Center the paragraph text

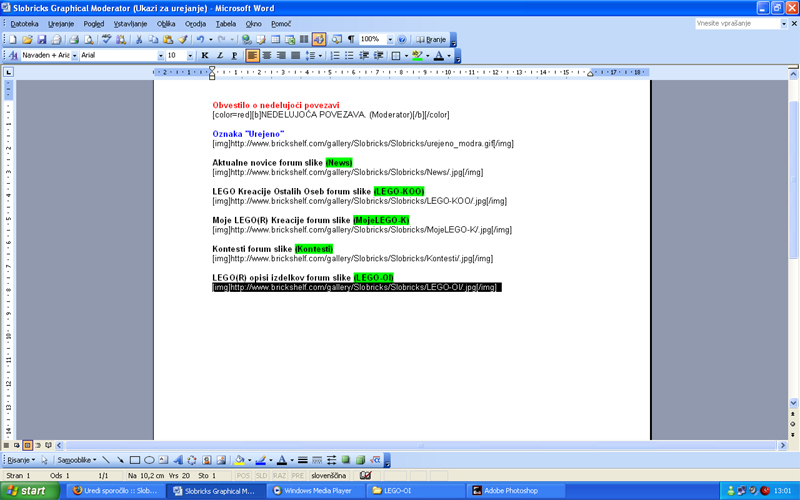[x=266, y=55]
